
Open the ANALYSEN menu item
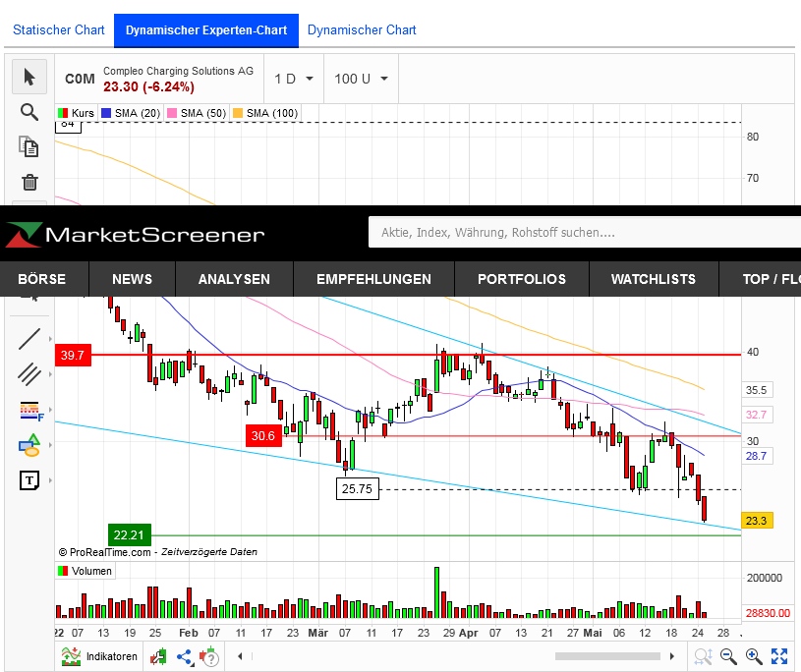[x=234, y=279]
